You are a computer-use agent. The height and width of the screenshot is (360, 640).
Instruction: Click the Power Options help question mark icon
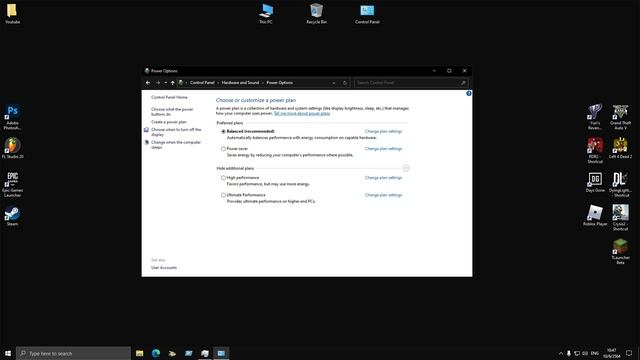pos(469,93)
